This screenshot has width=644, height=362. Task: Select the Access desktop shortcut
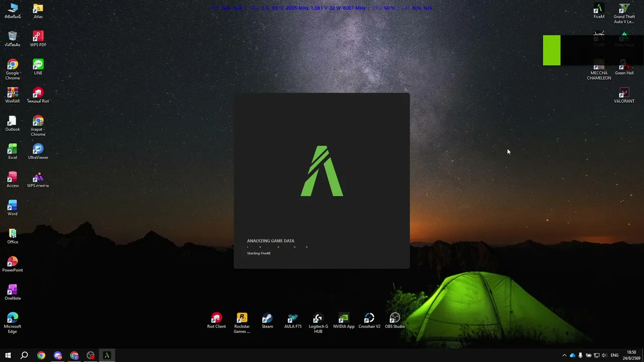[13, 180]
